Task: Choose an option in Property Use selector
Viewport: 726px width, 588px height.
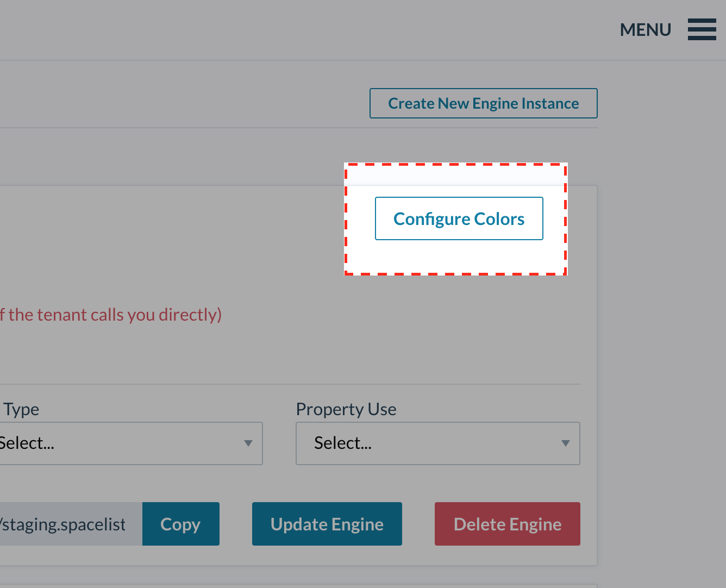Action: point(437,443)
